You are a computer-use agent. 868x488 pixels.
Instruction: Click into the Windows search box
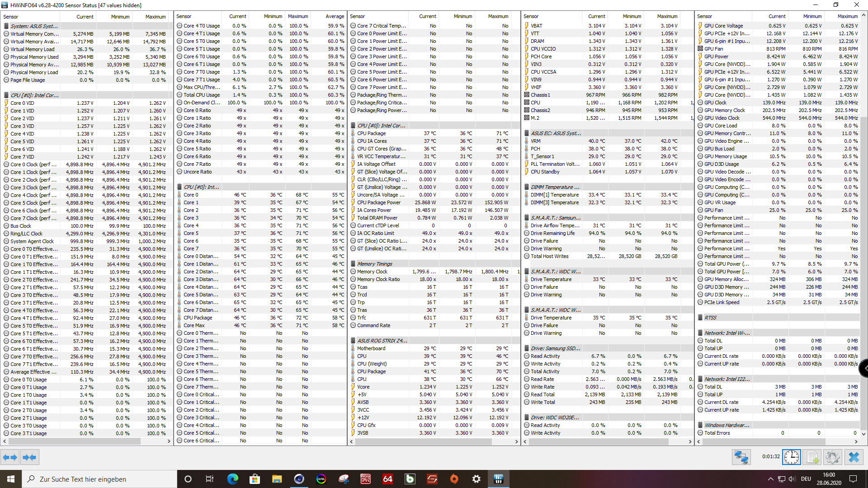tap(99, 479)
